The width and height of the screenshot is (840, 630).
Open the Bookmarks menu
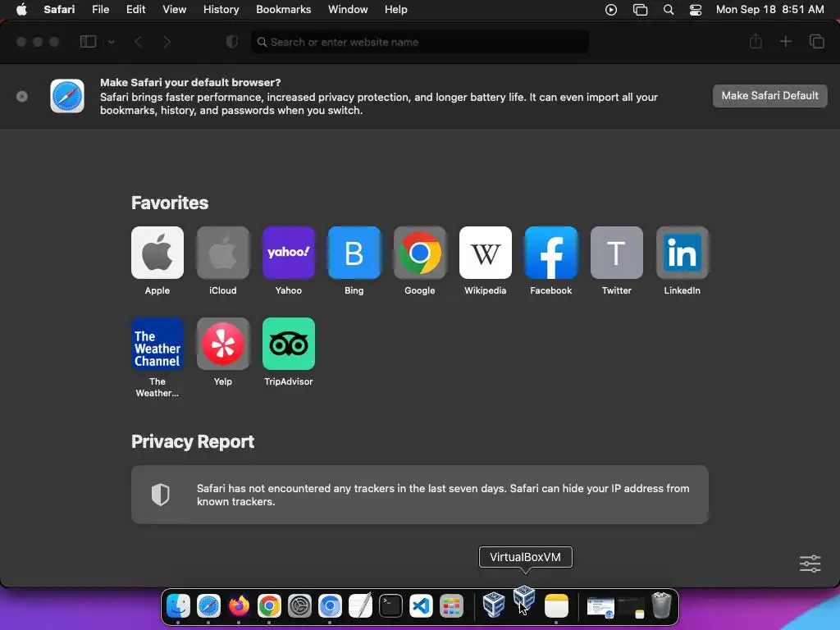[x=283, y=10]
